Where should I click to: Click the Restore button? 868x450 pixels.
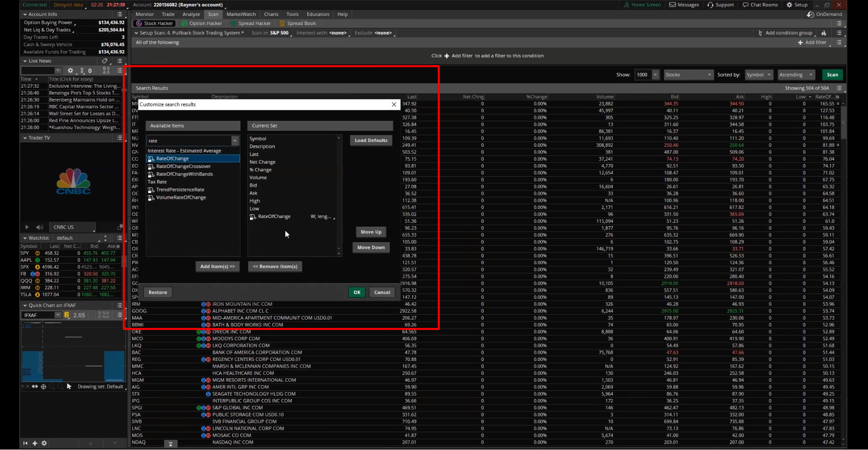pos(158,292)
